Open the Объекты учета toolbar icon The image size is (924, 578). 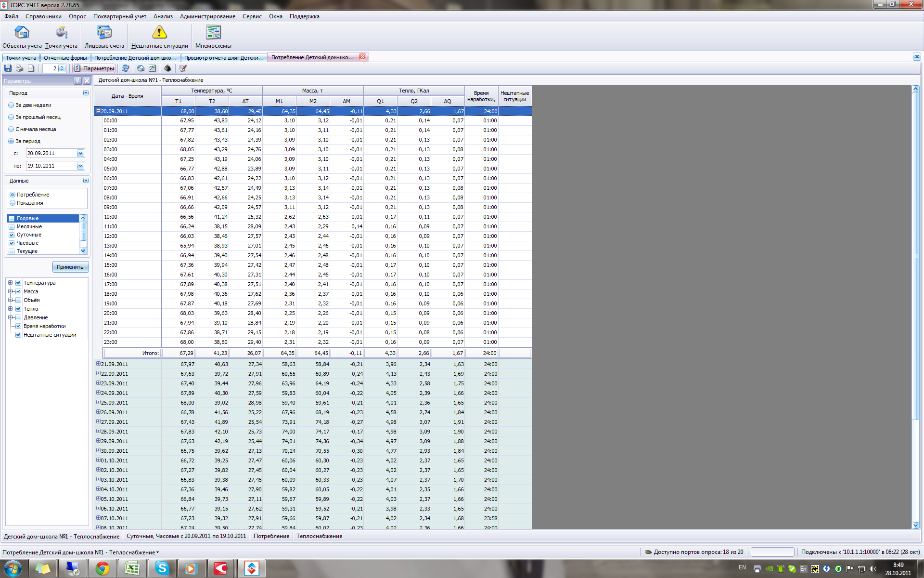point(22,37)
